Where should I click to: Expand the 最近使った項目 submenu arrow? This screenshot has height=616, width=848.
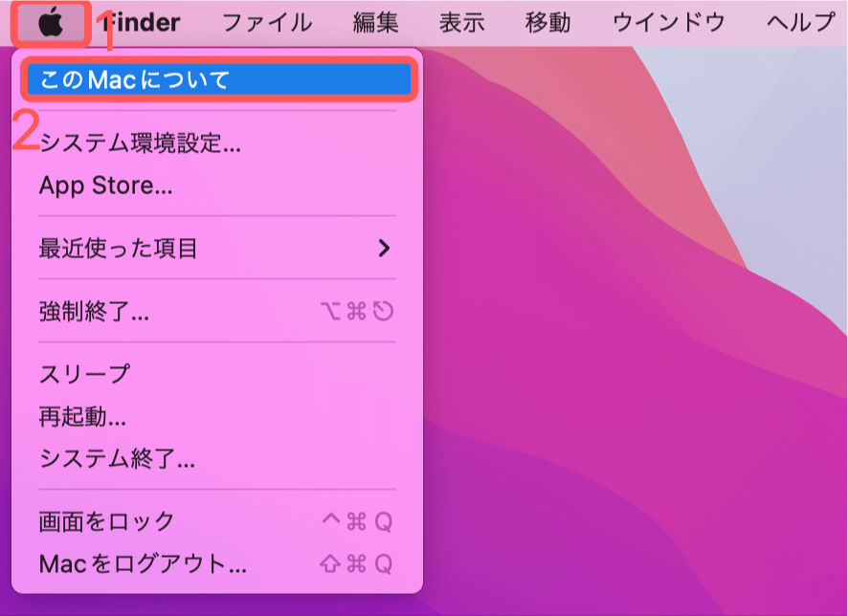tap(384, 248)
